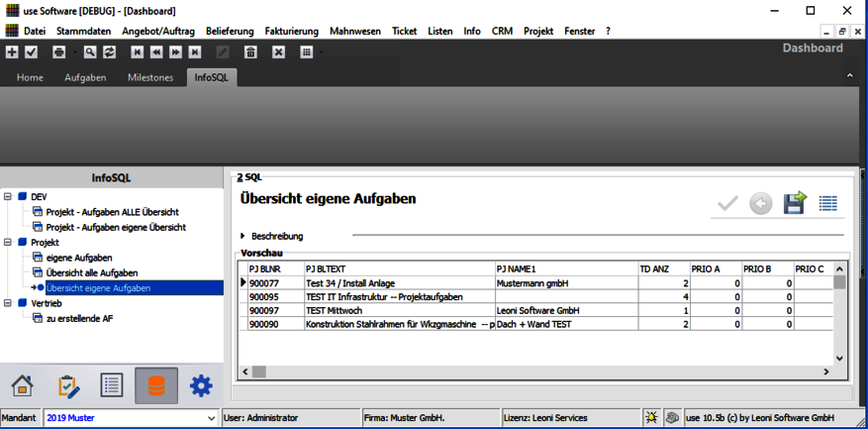Open the Fakturierung menu

pos(291,31)
